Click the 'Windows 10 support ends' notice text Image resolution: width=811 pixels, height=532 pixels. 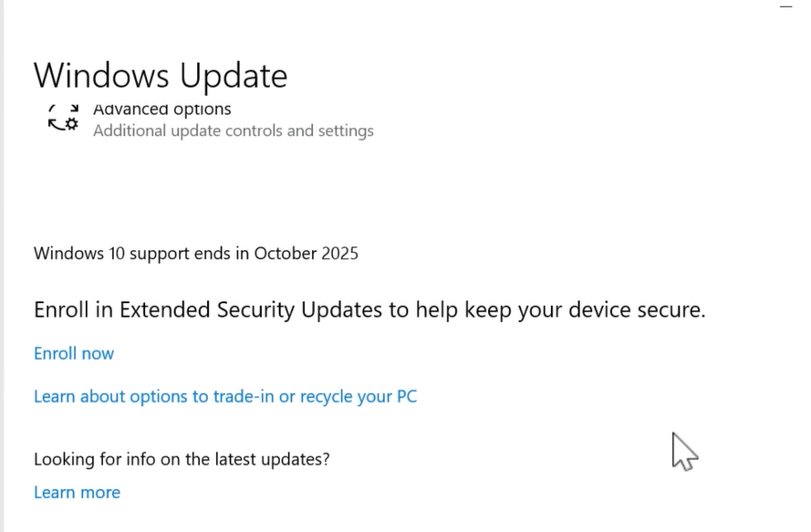195,253
